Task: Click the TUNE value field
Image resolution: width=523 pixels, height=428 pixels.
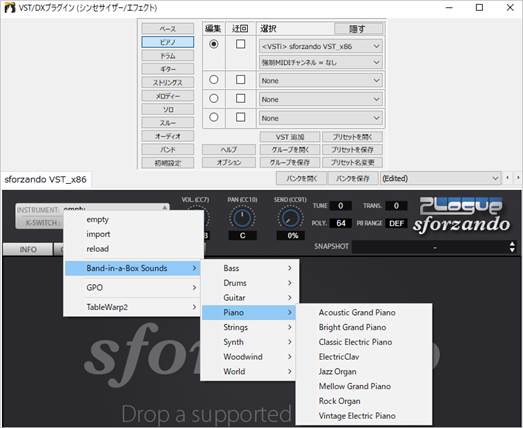Action: point(340,205)
